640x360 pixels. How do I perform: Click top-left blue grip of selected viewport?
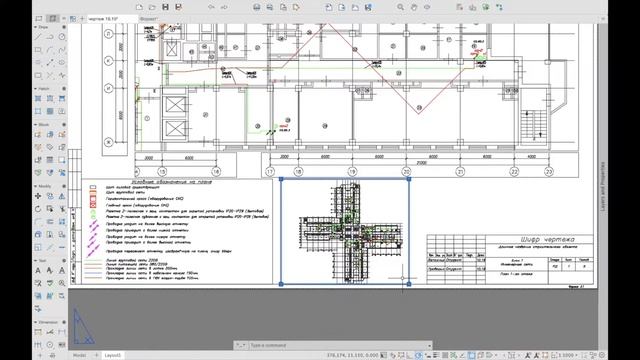pyautogui.click(x=281, y=179)
